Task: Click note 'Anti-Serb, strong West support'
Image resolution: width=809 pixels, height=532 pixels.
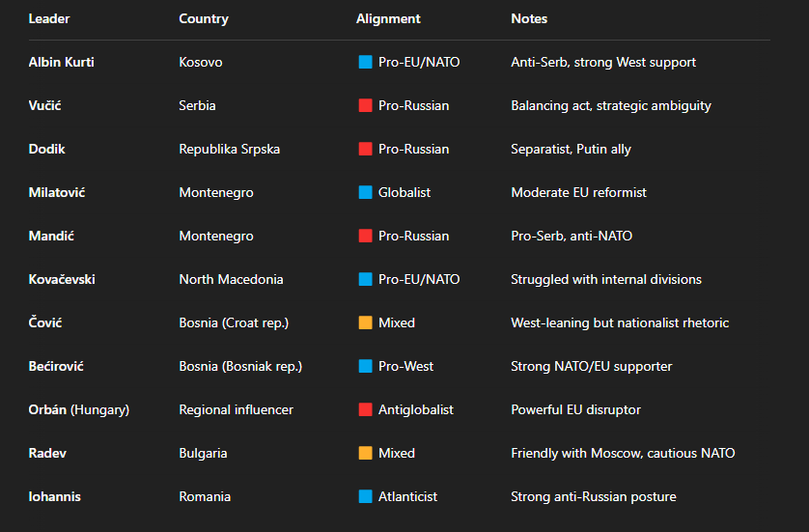Action: tap(603, 63)
